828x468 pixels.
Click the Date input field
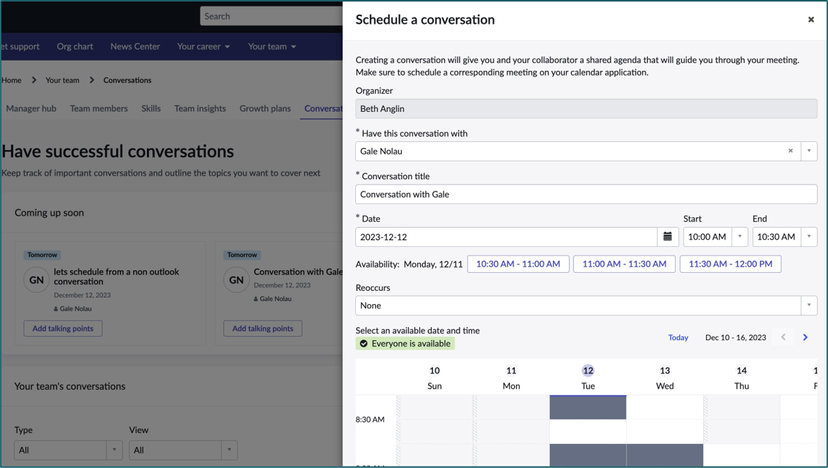[506, 237]
